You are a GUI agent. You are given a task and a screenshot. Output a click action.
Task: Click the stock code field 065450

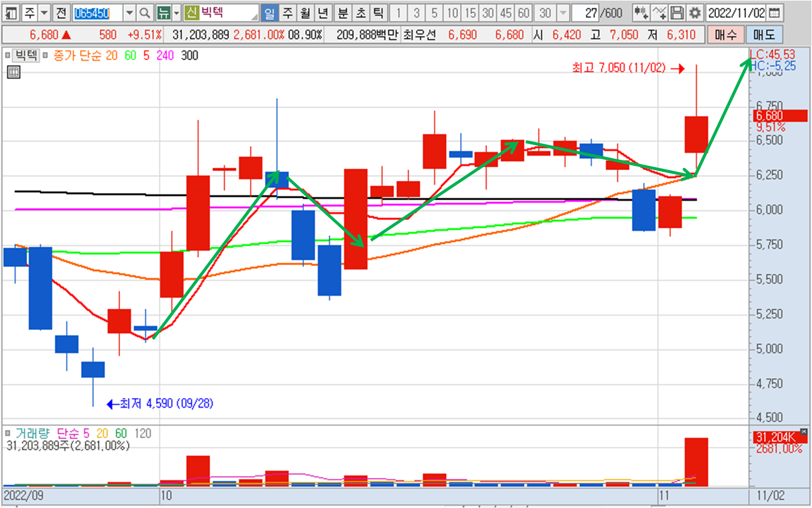point(97,13)
